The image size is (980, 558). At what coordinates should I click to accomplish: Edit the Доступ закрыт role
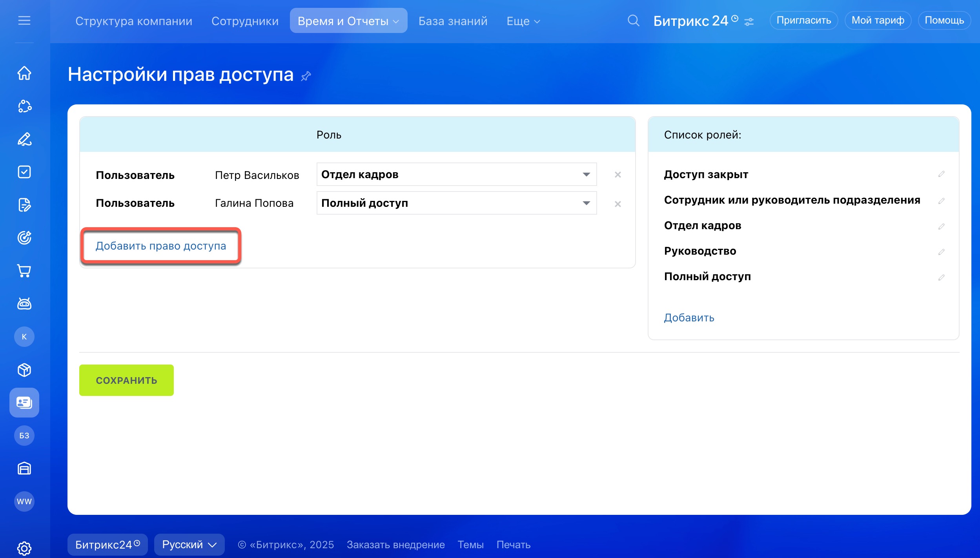(x=942, y=174)
